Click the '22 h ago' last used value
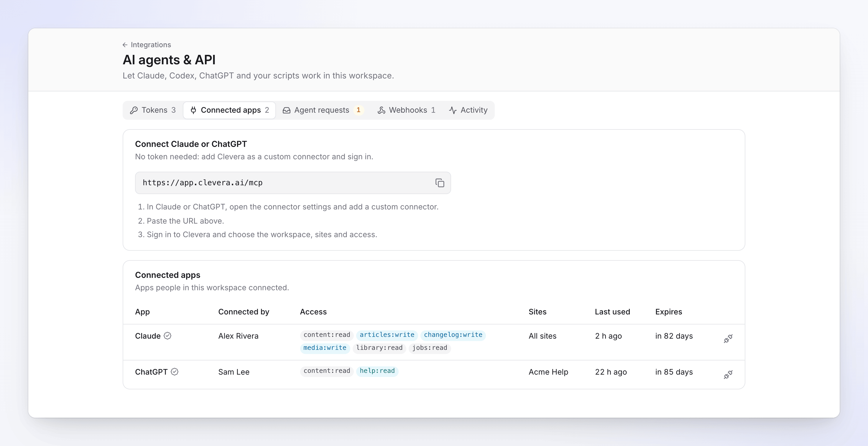 click(x=611, y=372)
